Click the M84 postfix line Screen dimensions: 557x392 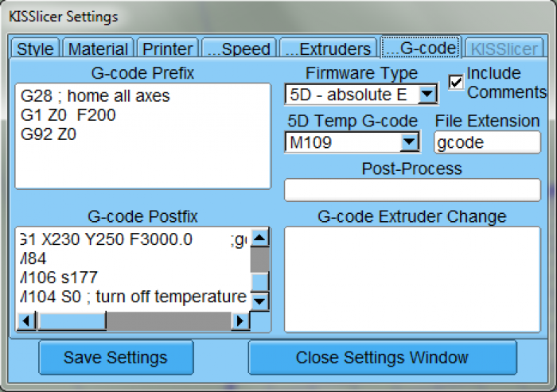(33, 258)
